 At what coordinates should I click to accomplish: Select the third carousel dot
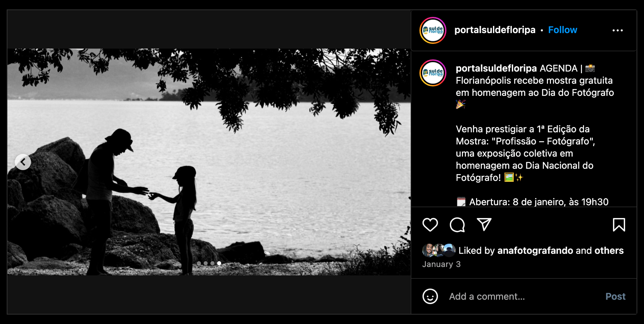pos(212,263)
